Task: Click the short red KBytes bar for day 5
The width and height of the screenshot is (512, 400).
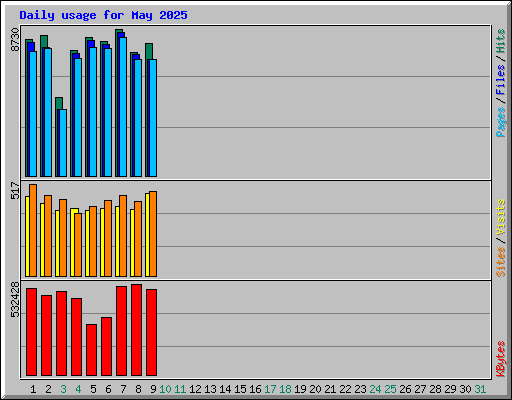Action: (91, 350)
